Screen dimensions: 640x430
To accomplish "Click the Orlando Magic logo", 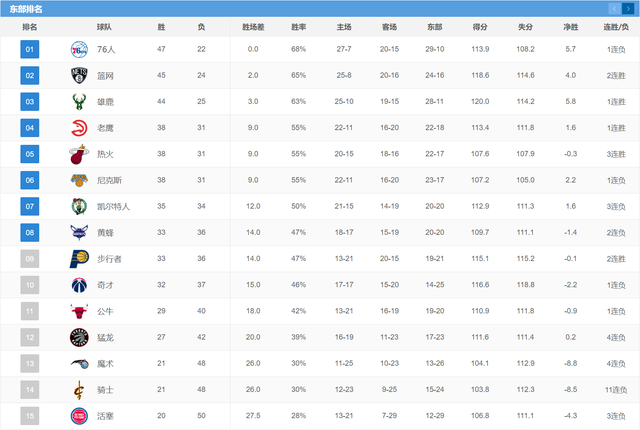I will coord(79,364).
